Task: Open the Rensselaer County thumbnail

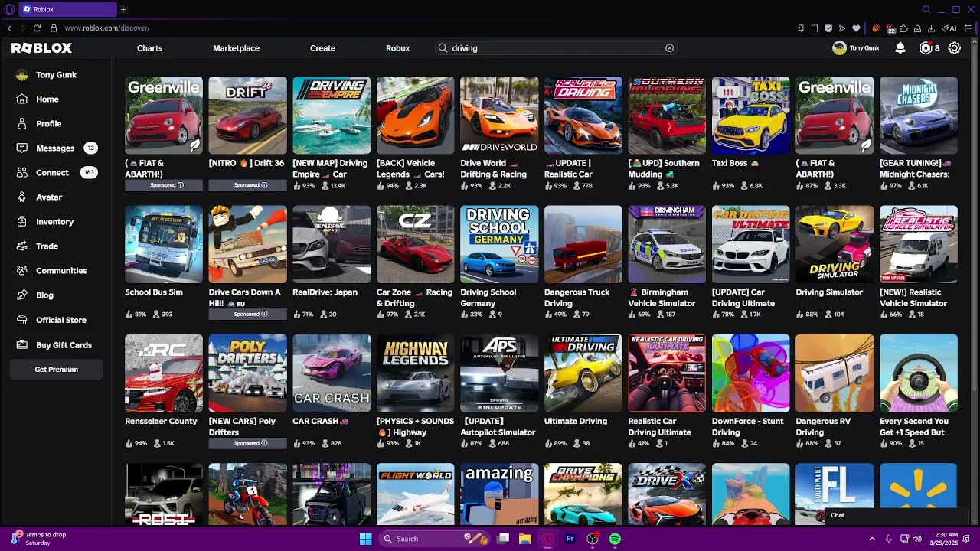Action: point(164,373)
